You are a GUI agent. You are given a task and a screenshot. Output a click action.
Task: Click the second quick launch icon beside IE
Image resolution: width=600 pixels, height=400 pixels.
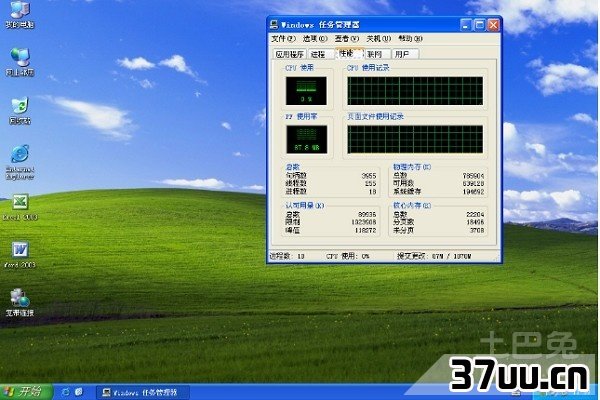(x=79, y=392)
